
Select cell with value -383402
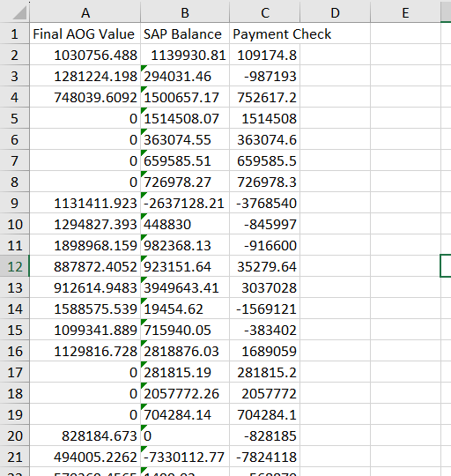pyautogui.click(x=265, y=330)
